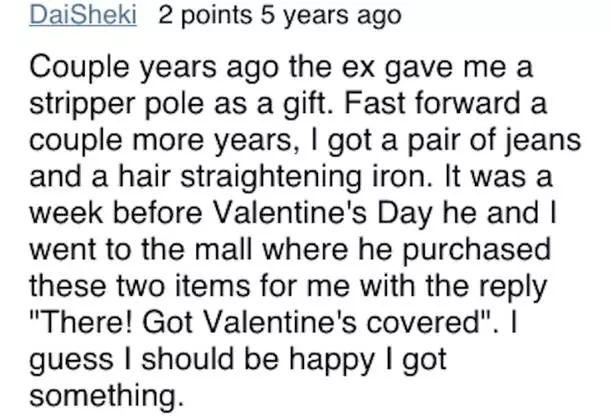Click the word 'mall' in comment
The image size is (611, 417).
coord(223,249)
